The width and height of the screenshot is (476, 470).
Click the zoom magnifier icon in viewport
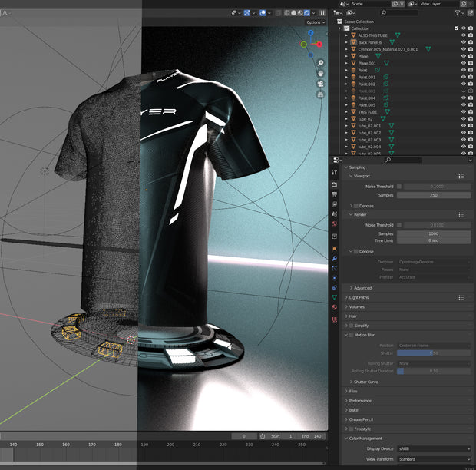tap(320, 63)
